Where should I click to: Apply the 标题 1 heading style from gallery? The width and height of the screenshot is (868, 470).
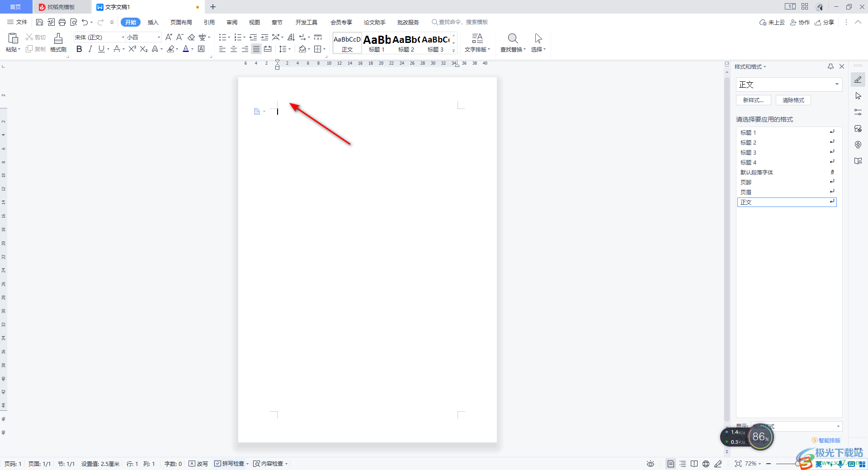tap(377, 43)
